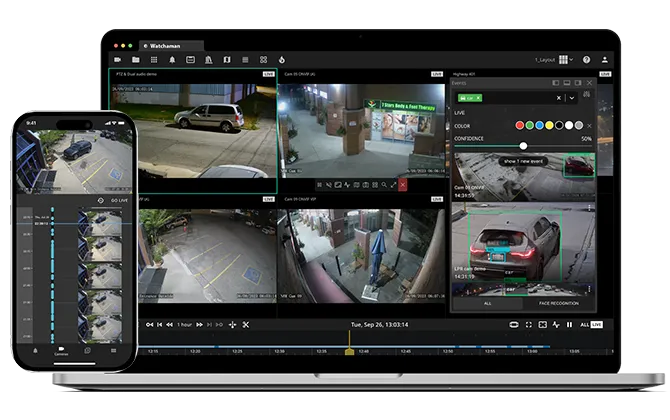Open the help question mark icon
Image resolution: width=670 pixels, height=420 pixels.
point(586,60)
